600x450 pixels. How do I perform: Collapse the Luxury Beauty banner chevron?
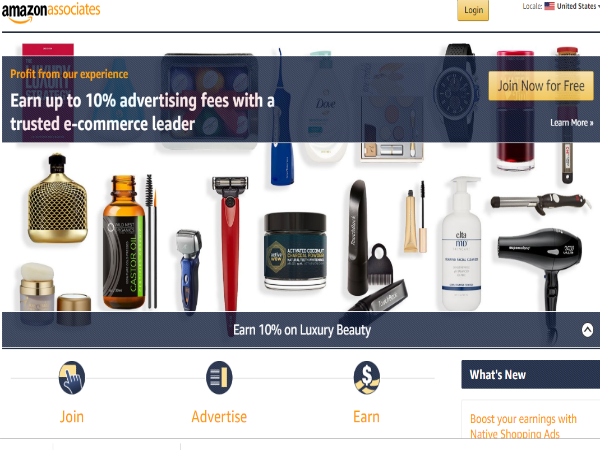(587, 330)
